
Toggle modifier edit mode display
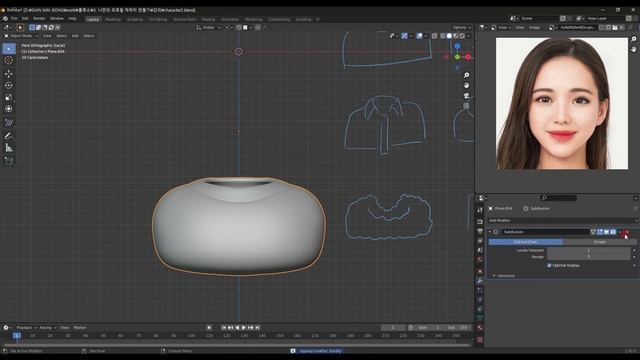(600, 232)
